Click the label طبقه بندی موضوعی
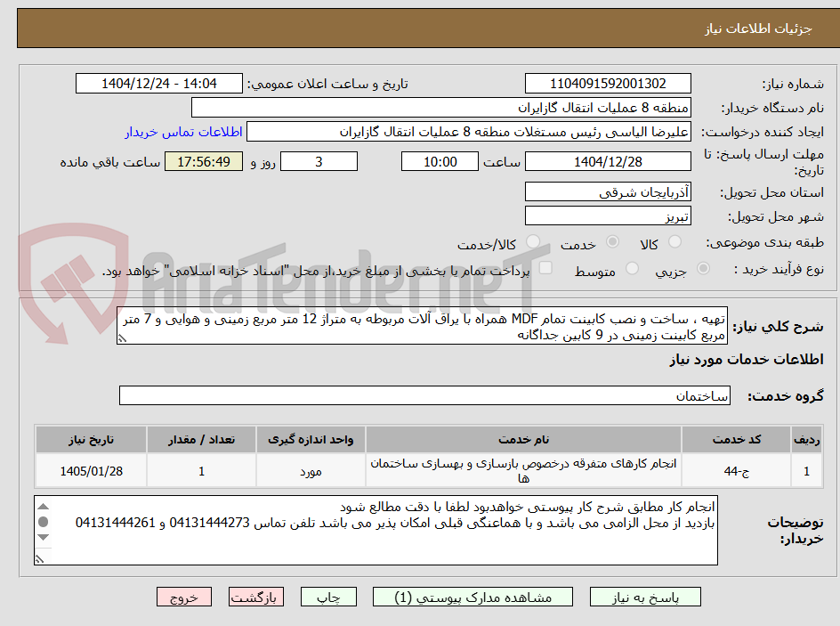Viewport: 840px width, 626px height. [x=764, y=243]
